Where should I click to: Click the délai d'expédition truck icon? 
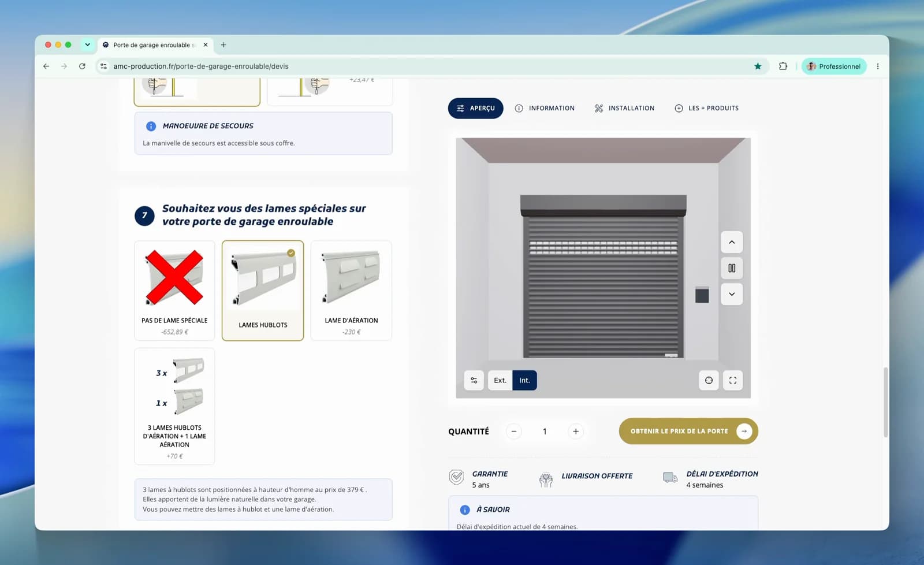click(670, 478)
